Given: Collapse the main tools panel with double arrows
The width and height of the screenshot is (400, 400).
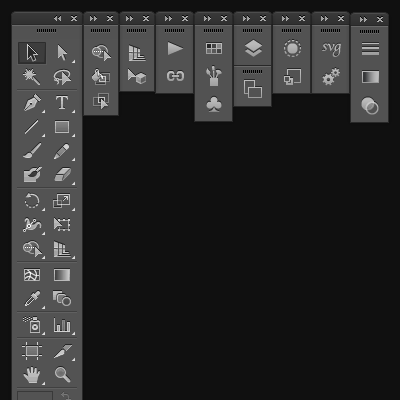Looking at the screenshot, I should click(57, 19).
